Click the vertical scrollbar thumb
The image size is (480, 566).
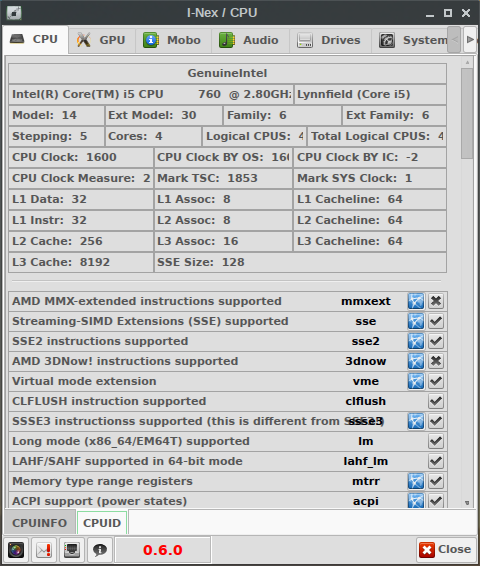pos(467,113)
